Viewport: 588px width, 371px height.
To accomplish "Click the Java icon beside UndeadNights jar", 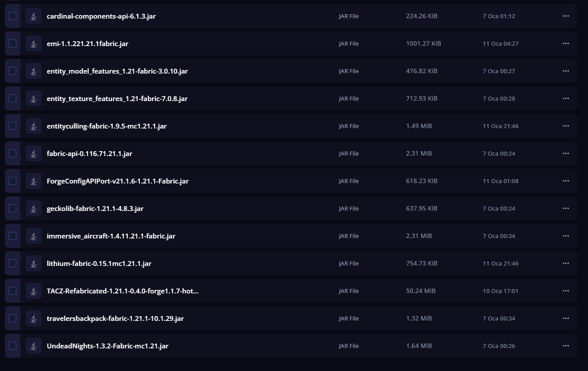I will pyautogui.click(x=34, y=346).
